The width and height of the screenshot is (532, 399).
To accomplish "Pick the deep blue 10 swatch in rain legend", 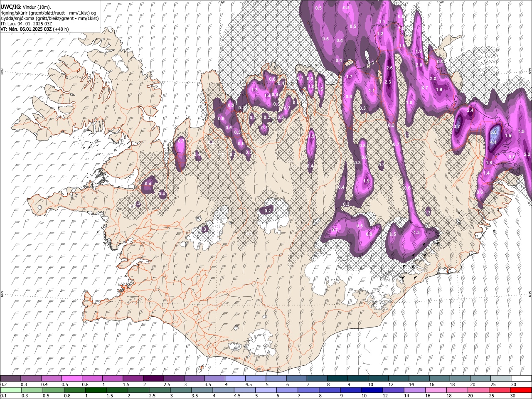I will 372,390.
